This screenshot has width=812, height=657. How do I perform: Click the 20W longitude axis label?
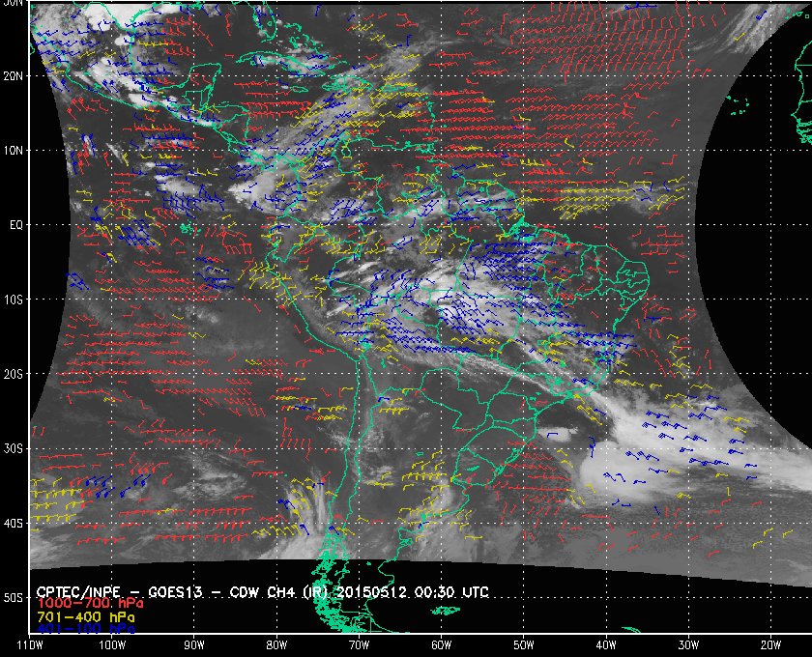pyautogui.click(x=770, y=645)
